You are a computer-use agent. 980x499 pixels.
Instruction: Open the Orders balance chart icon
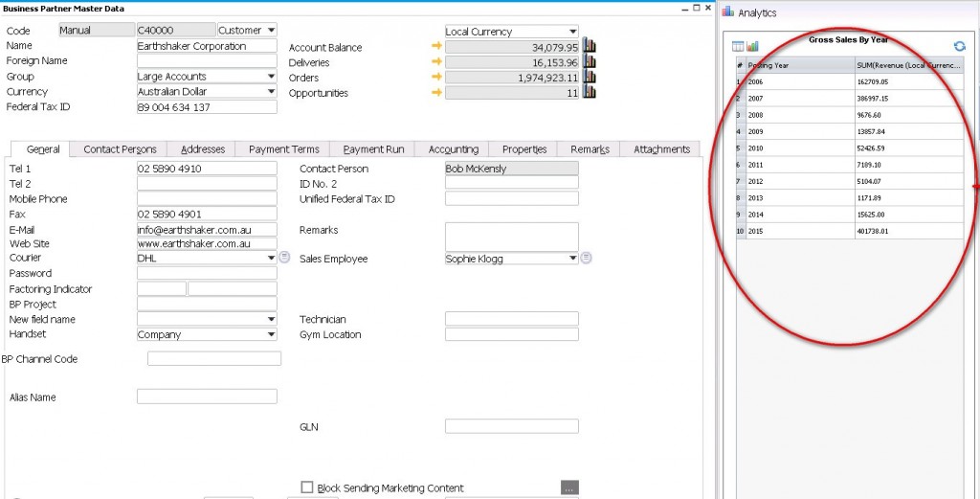pyautogui.click(x=590, y=78)
